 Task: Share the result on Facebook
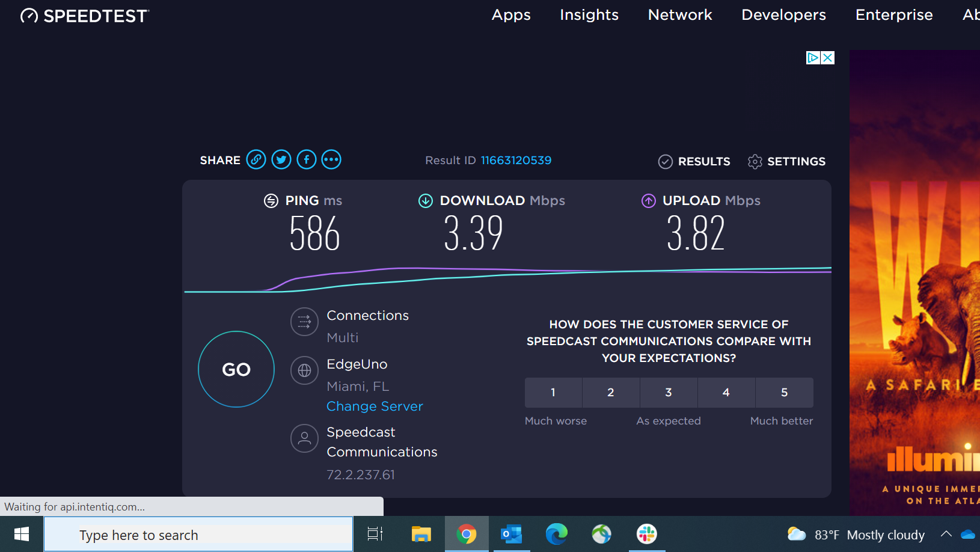(x=307, y=159)
